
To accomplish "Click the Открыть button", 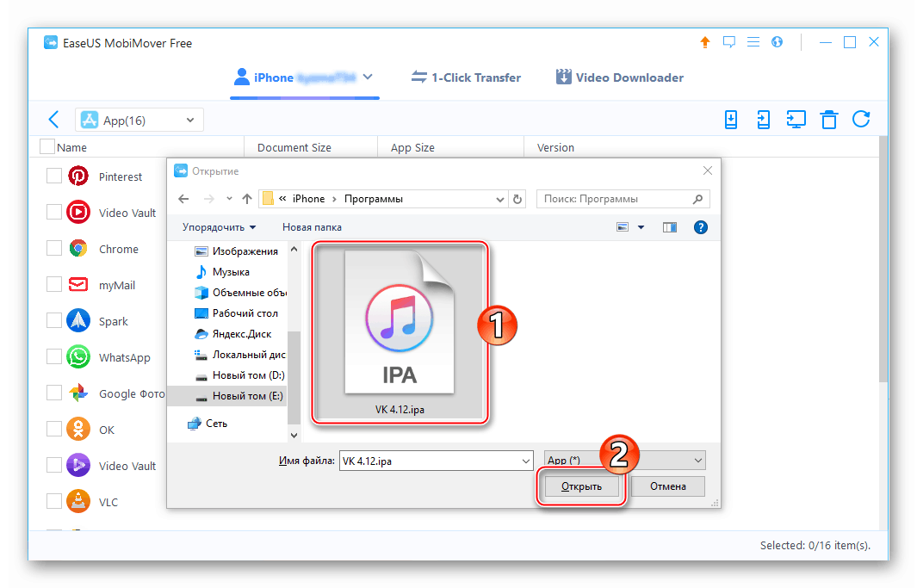I will point(581,486).
